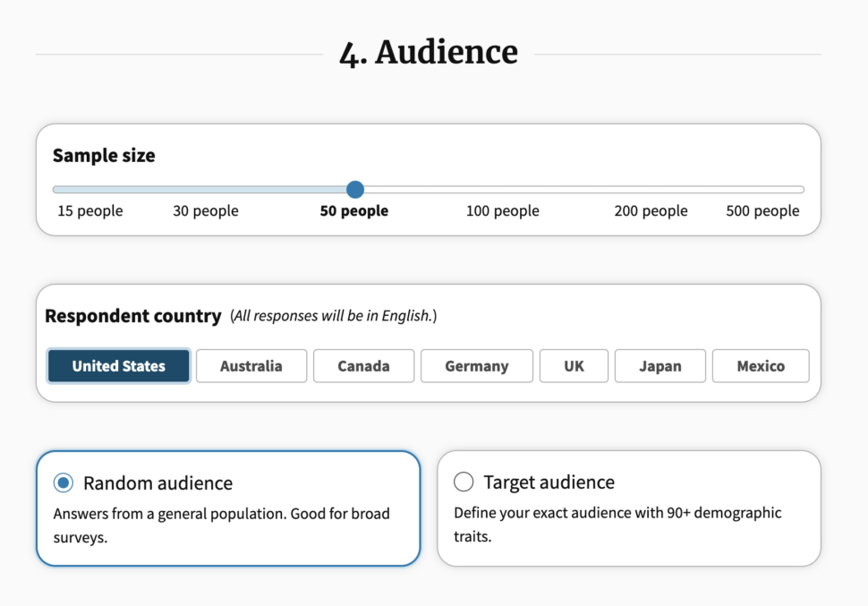Set sample size to 15 people
Screen dimensions: 868x606
(90, 211)
